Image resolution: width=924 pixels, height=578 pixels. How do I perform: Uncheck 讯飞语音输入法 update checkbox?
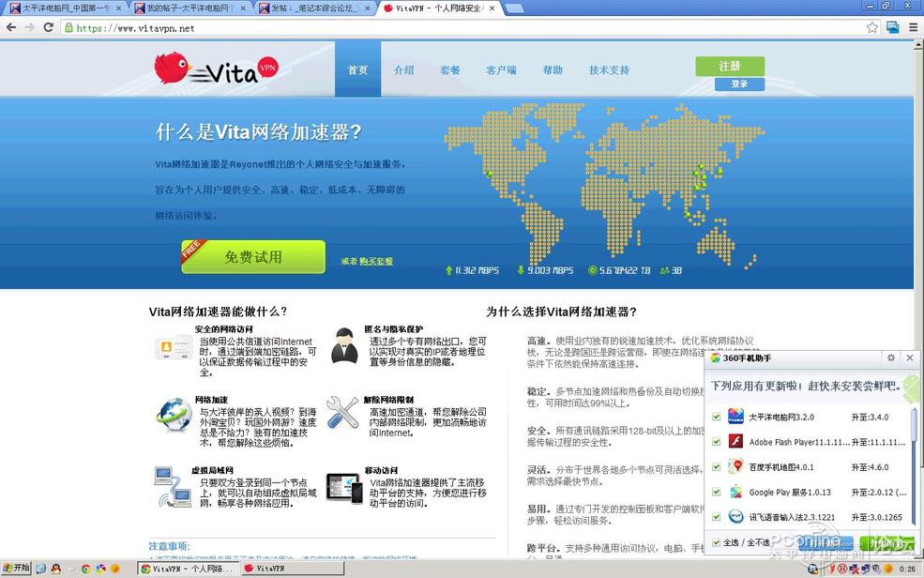pyautogui.click(x=716, y=517)
